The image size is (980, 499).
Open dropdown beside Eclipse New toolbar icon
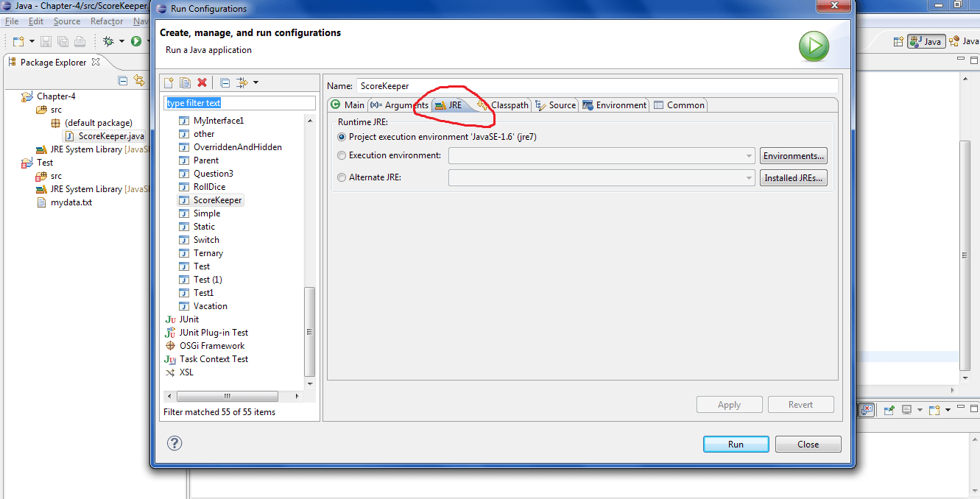tap(32, 41)
